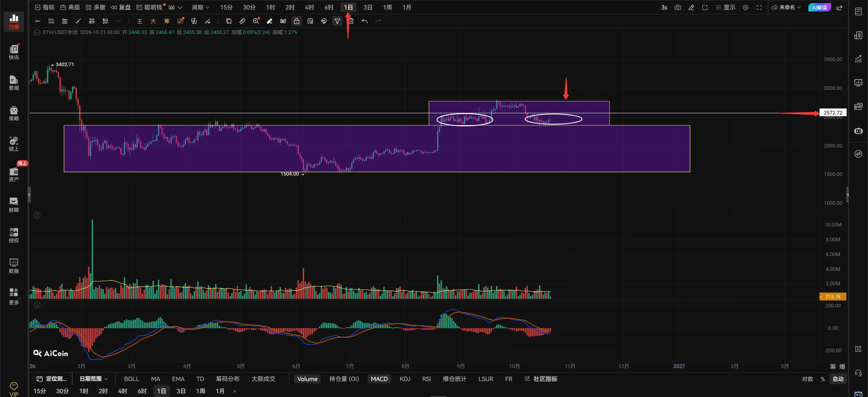The height and width of the screenshot is (397, 868).
Task: Open the 策略 strategy sidebar item
Action: coord(14,113)
